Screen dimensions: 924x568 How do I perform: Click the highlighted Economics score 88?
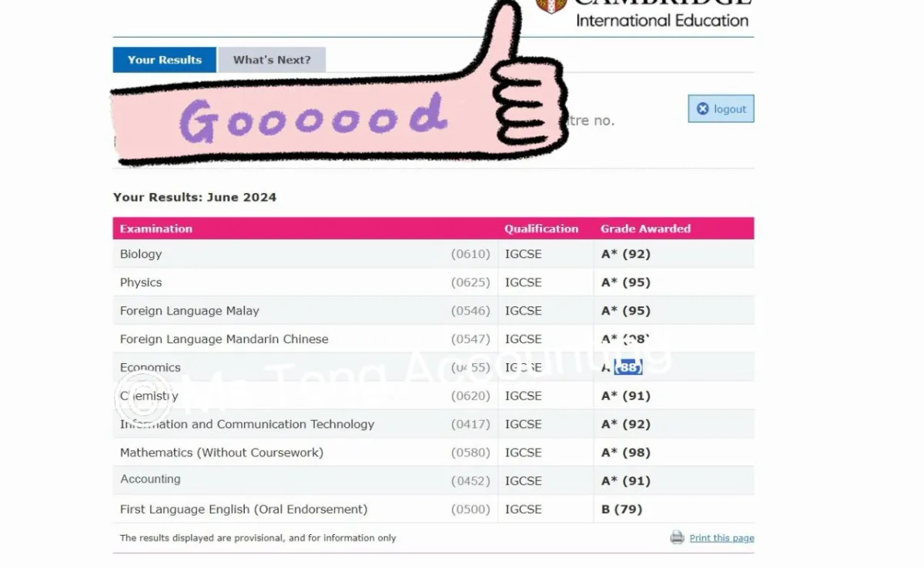point(629,368)
